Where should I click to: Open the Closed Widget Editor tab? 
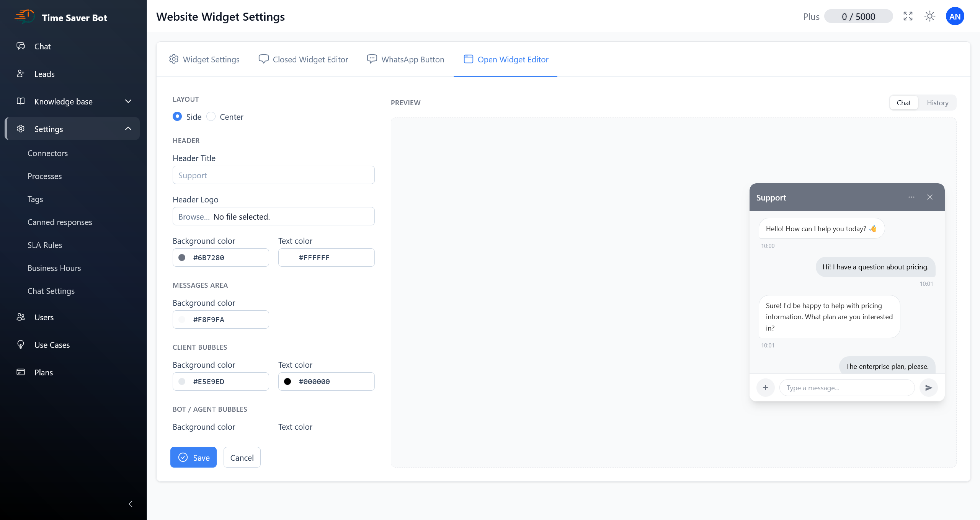303,59
